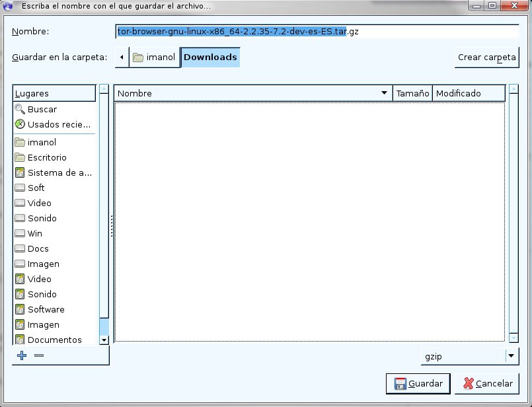The image size is (532, 407).
Task: Select the imanol folder icon in Lugares
Action: (x=20, y=142)
